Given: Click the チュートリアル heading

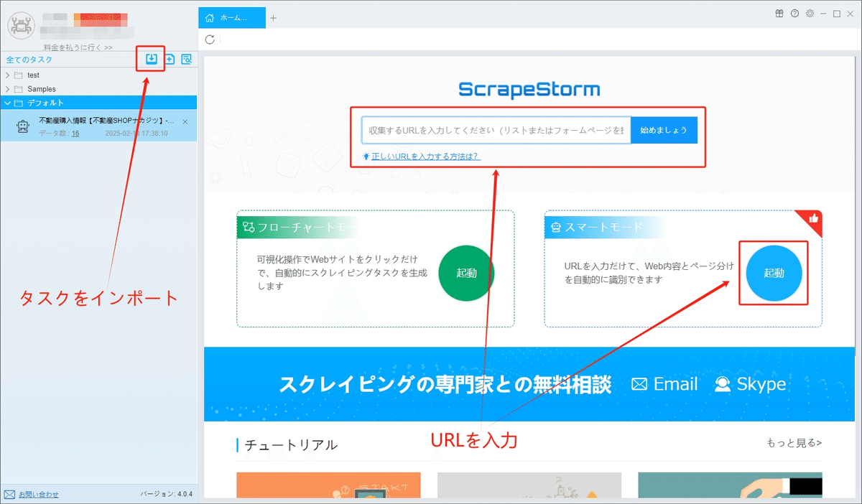Looking at the screenshot, I should click(291, 444).
